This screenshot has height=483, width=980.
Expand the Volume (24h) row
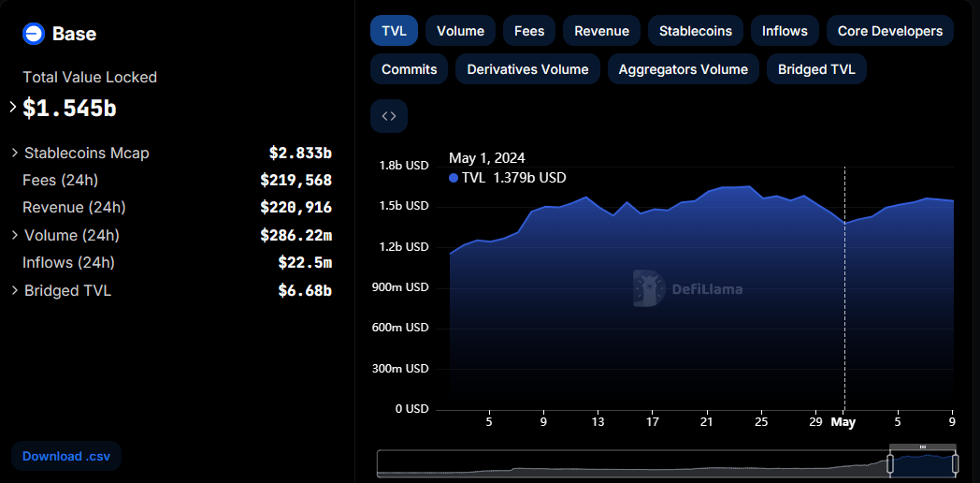point(15,235)
